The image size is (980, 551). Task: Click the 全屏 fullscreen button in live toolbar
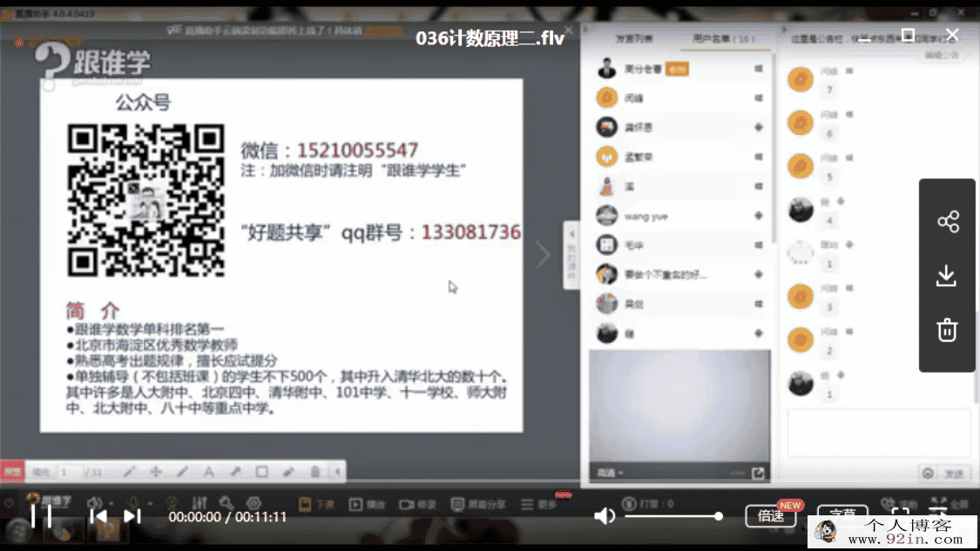coord(950,503)
